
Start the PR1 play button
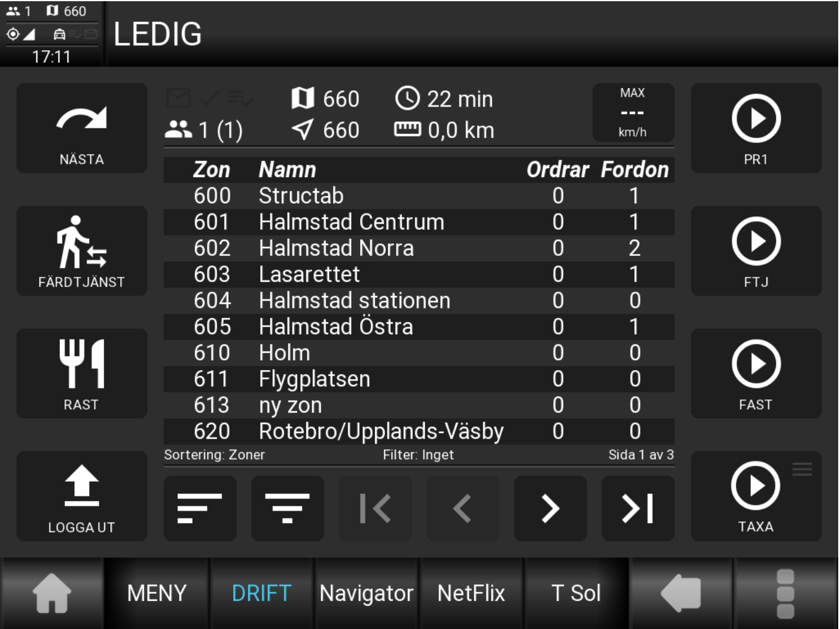(x=756, y=128)
